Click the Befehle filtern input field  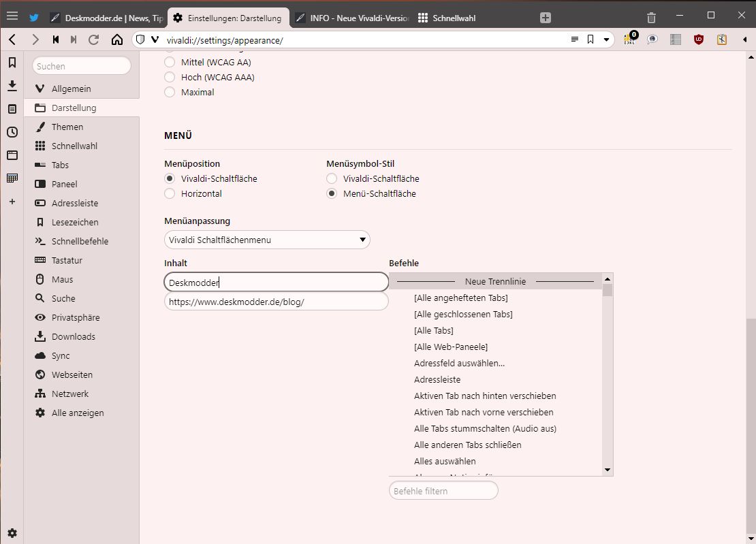point(443,490)
